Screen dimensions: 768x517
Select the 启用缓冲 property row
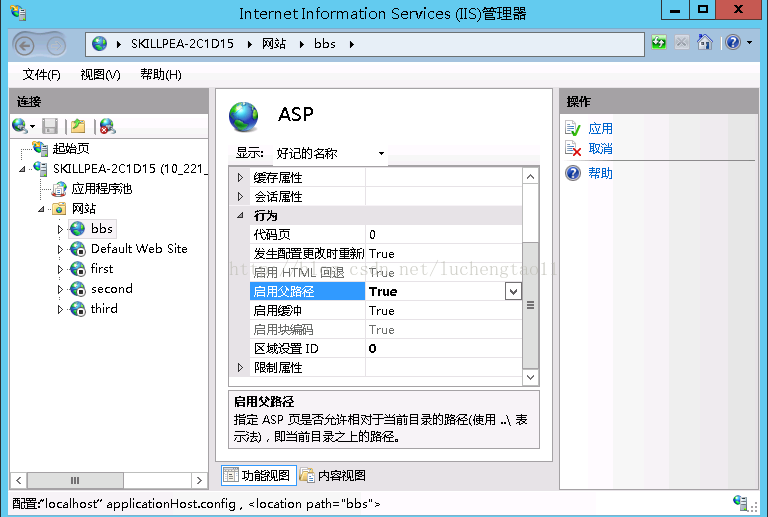(386, 311)
